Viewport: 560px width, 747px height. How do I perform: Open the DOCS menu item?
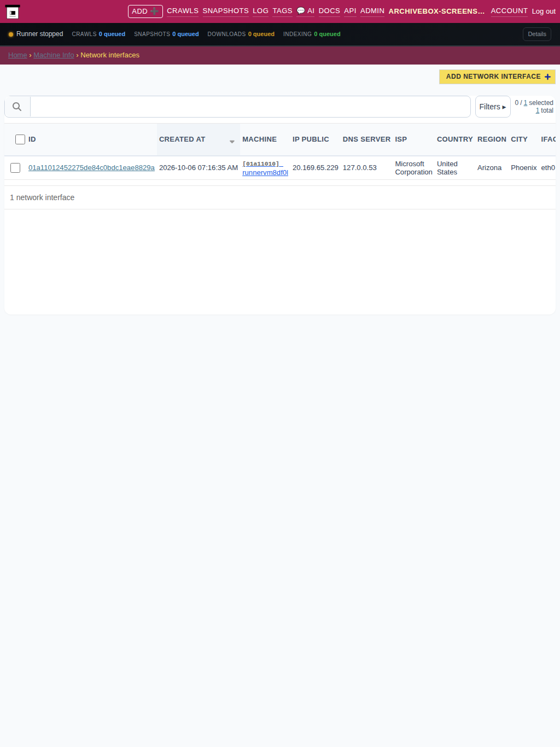tap(329, 11)
